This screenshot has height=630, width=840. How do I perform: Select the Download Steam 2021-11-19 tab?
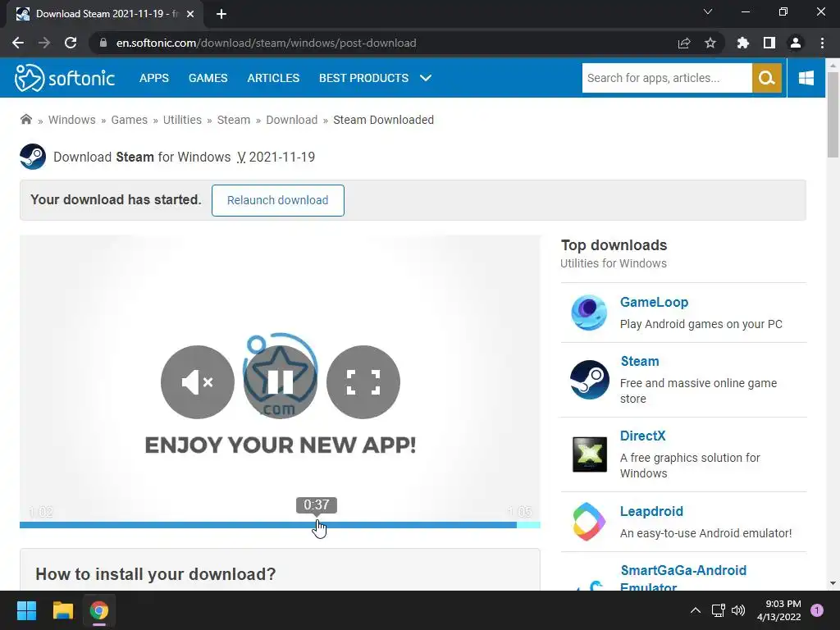(104, 14)
